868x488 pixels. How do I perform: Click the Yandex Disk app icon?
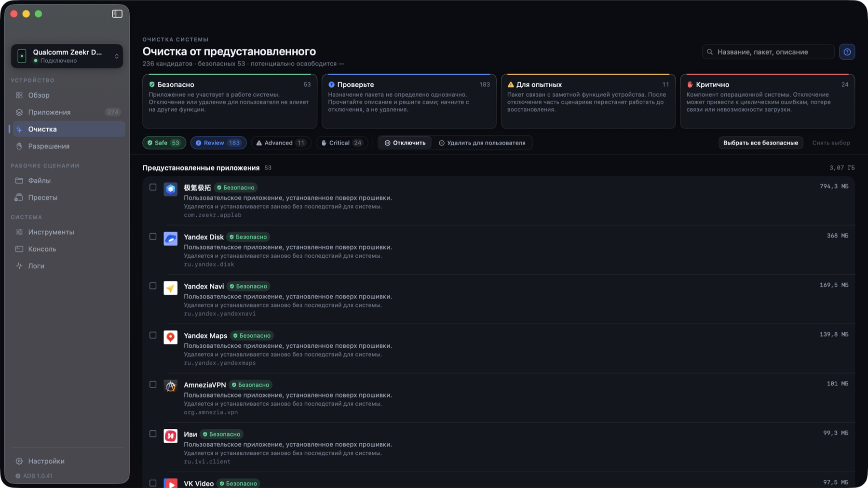tap(170, 239)
